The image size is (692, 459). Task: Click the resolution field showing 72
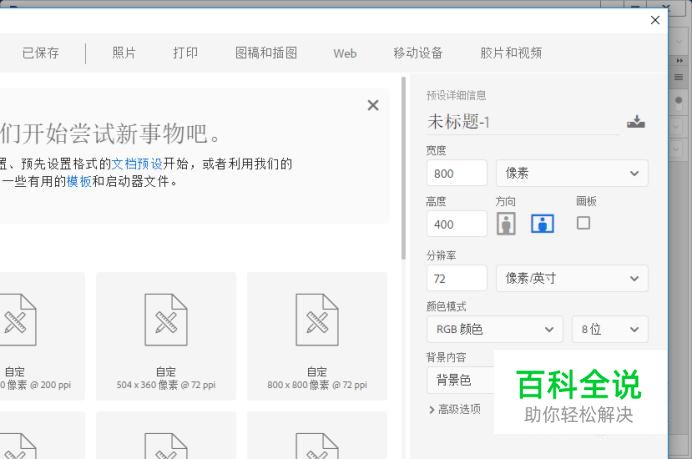click(x=457, y=278)
